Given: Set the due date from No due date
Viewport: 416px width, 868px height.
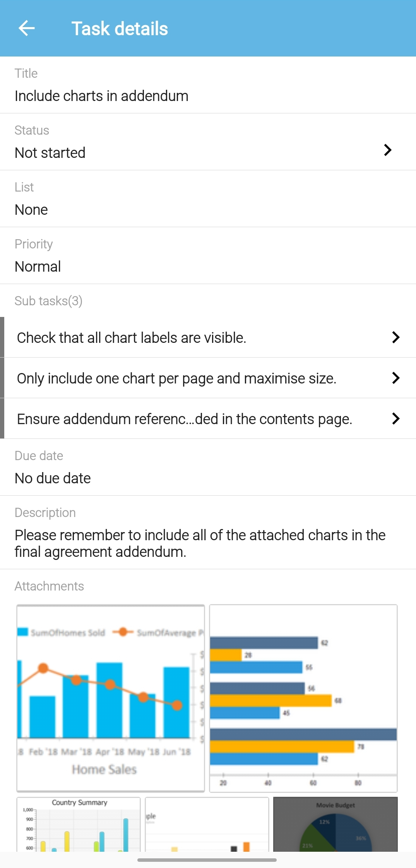Looking at the screenshot, I should point(53,478).
